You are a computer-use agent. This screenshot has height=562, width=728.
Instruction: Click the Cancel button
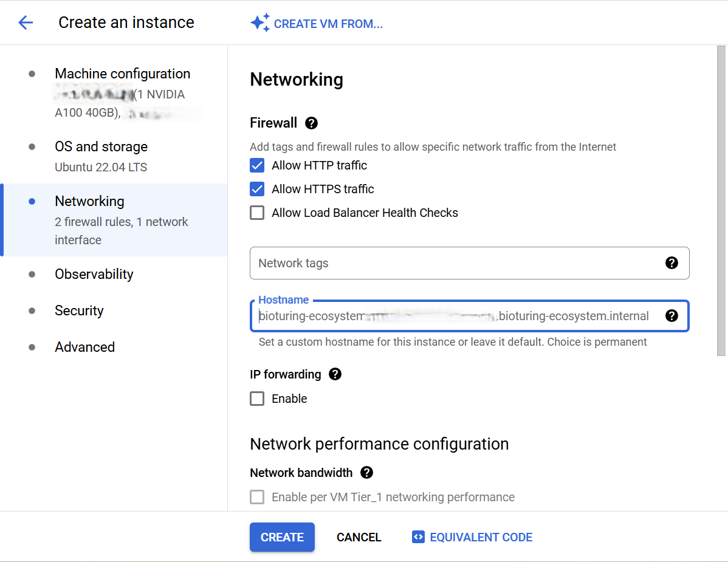[x=359, y=537]
